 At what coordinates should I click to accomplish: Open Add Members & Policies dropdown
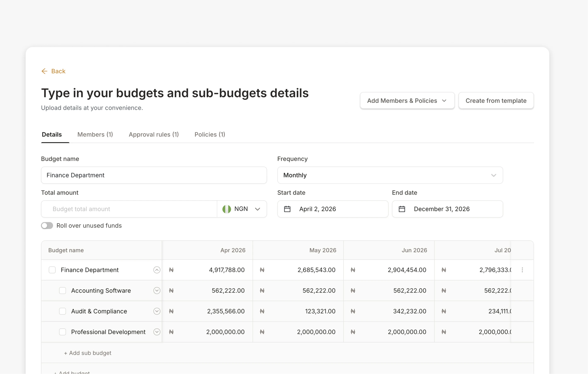407,101
